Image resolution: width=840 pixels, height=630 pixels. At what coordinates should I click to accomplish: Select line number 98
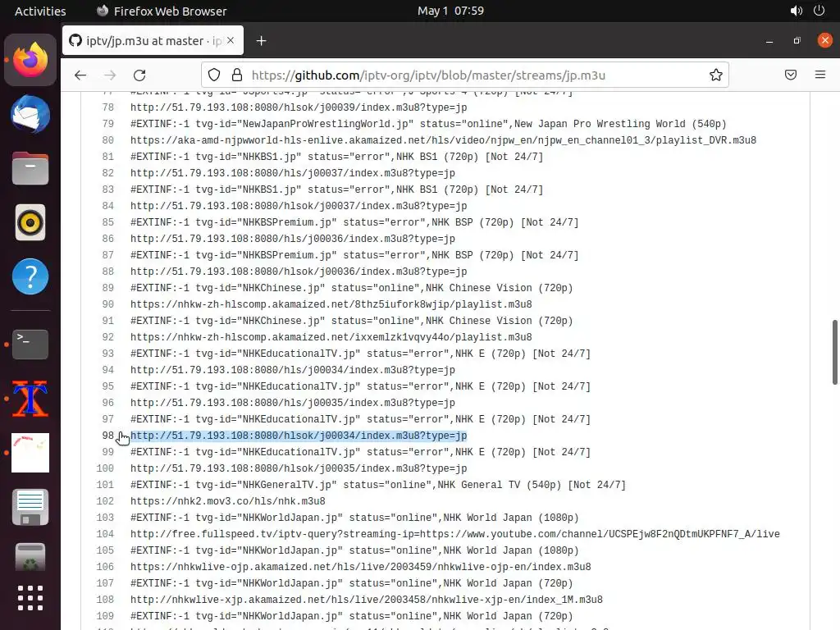[x=107, y=436]
